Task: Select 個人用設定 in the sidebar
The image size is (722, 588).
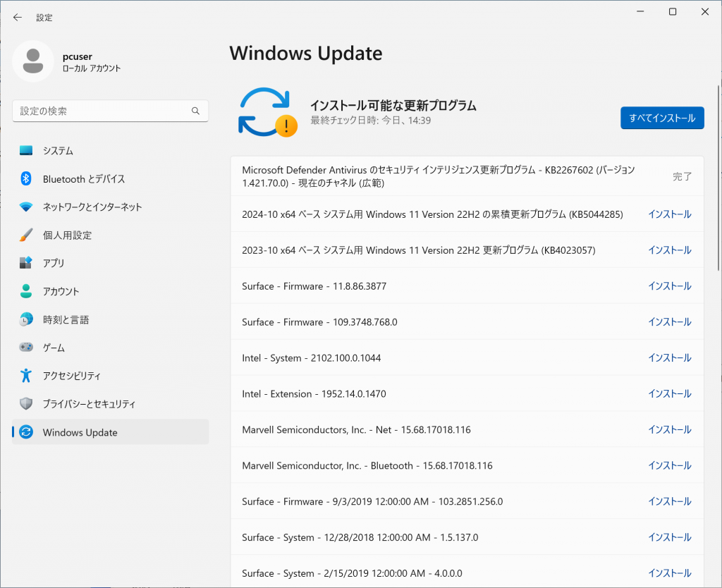Action: 111,235
